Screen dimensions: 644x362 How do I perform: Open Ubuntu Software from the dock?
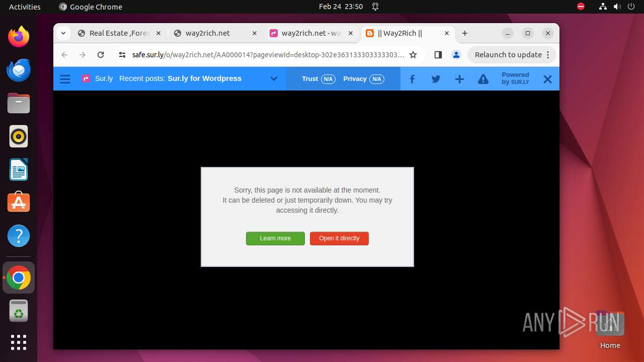point(19,203)
